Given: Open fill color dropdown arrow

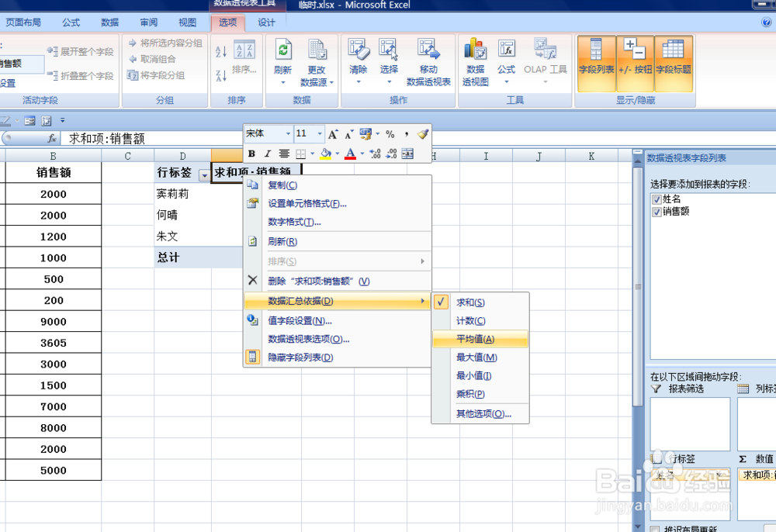Looking at the screenshot, I should 338,154.
